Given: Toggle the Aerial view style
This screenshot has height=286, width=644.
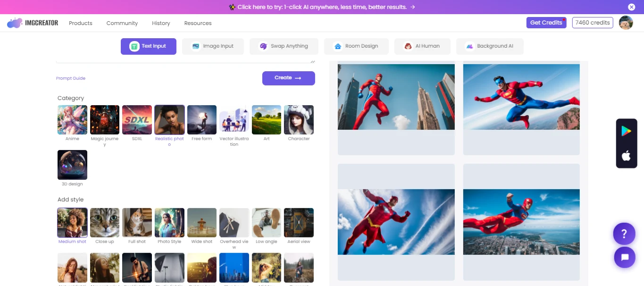Looking at the screenshot, I should pyautogui.click(x=299, y=223).
